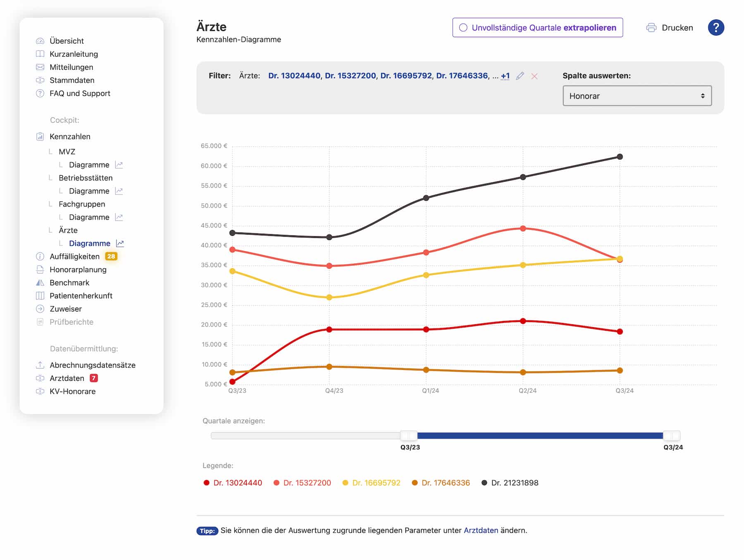This screenshot has width=744, height=560.
Task: Click the Mitteilungen envelope icon
Action: tap(40, 67)
